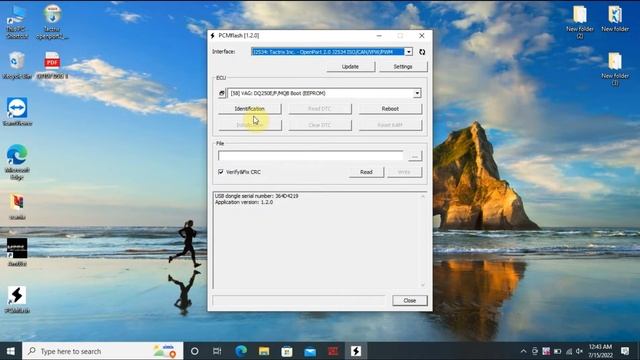Click the volume icon in system tray
The height and width of the screenshot is (360, 640).
tap(579, 351)
